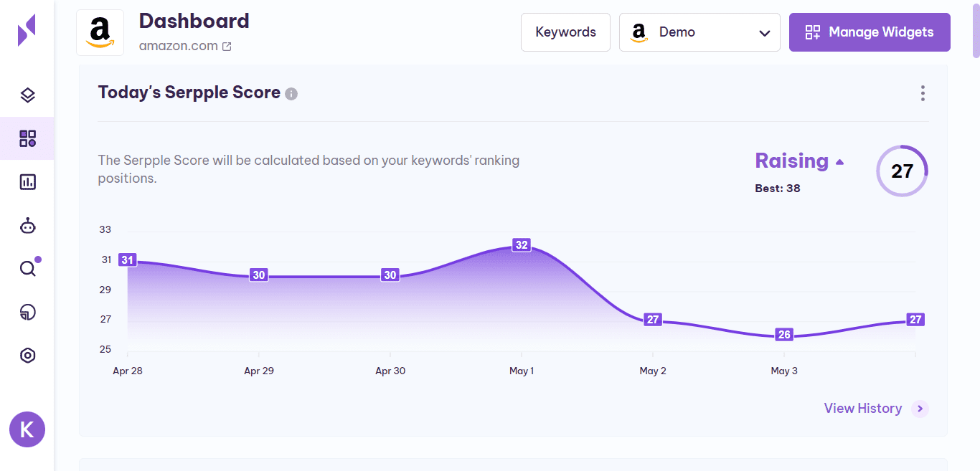Viewport: 980px width, 471px height.
Task: Click the Manage Widgets button
Action: click(870, 32)
